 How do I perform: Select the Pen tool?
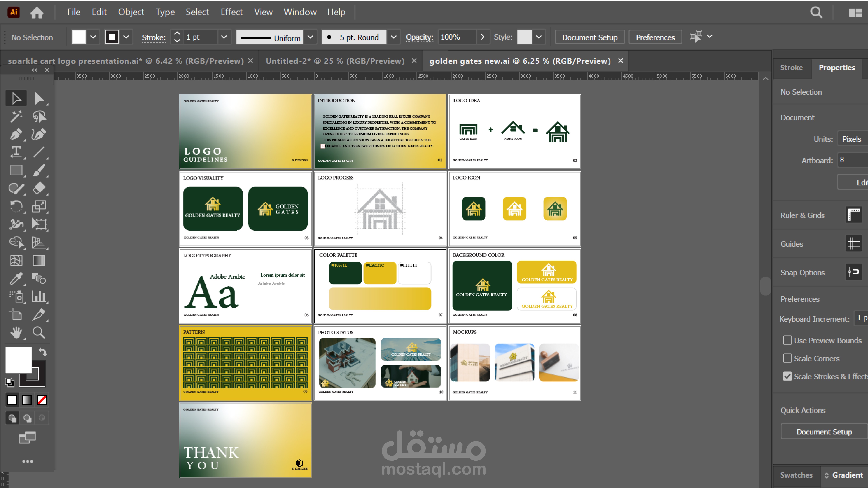tap(16, 135)
